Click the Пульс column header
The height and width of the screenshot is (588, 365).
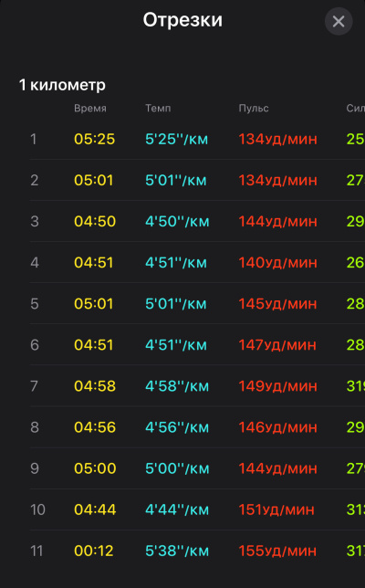tap(254, 109)
